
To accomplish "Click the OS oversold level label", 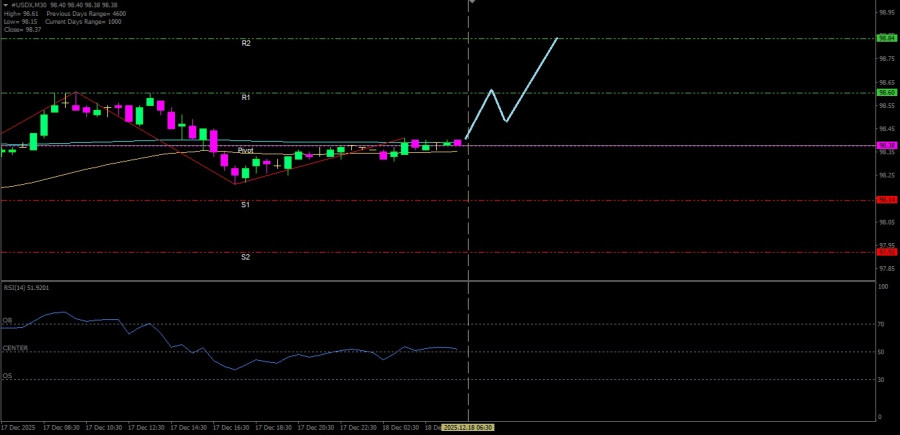I will click(6, 376).
